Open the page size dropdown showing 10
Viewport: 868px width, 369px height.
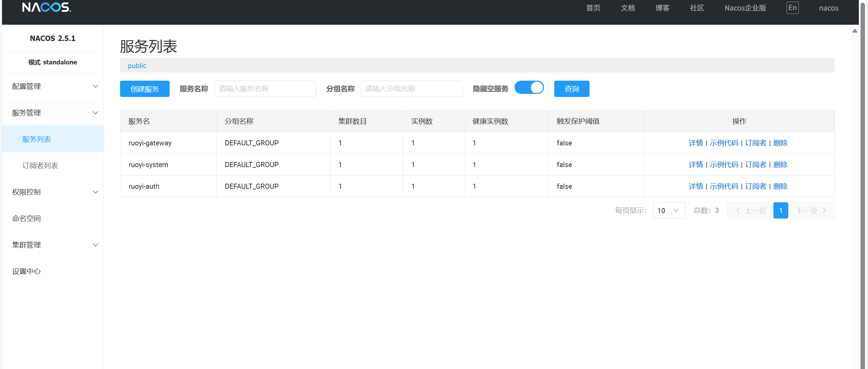669,210
